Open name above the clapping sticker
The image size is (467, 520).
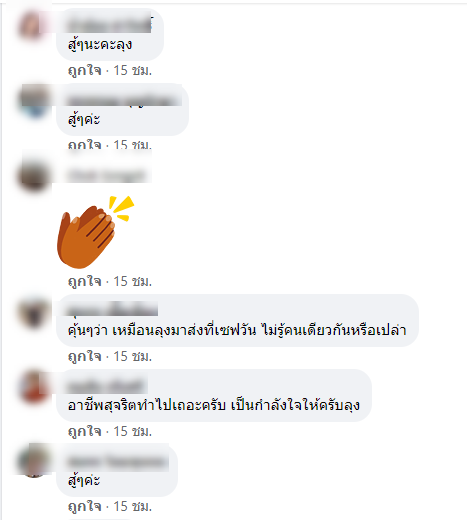click(x=107, y=175)
